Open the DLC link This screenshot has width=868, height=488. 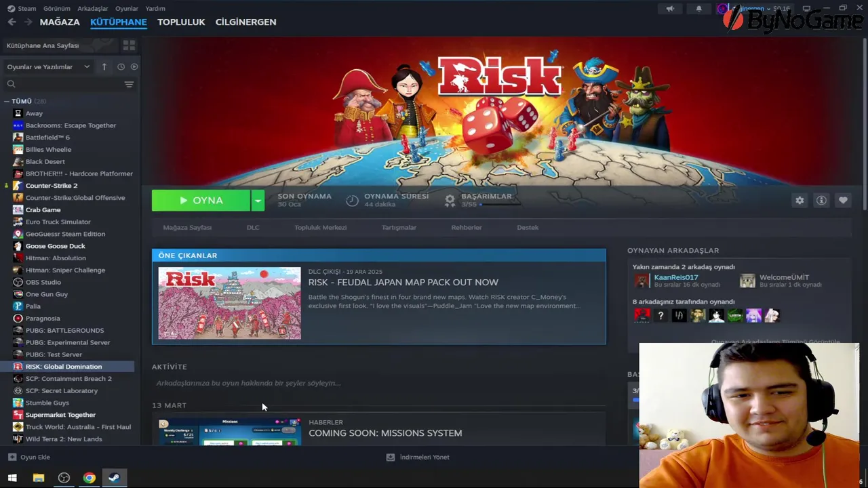(253, 228)
